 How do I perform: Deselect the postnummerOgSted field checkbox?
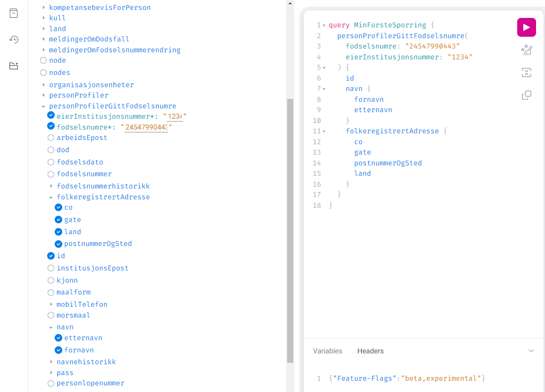point(58,244)
